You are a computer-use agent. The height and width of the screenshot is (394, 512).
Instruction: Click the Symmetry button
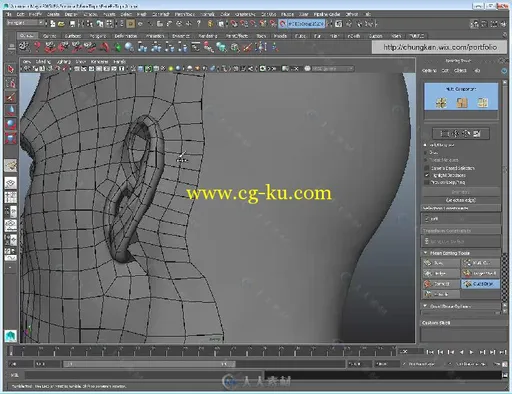coord(461,192)
